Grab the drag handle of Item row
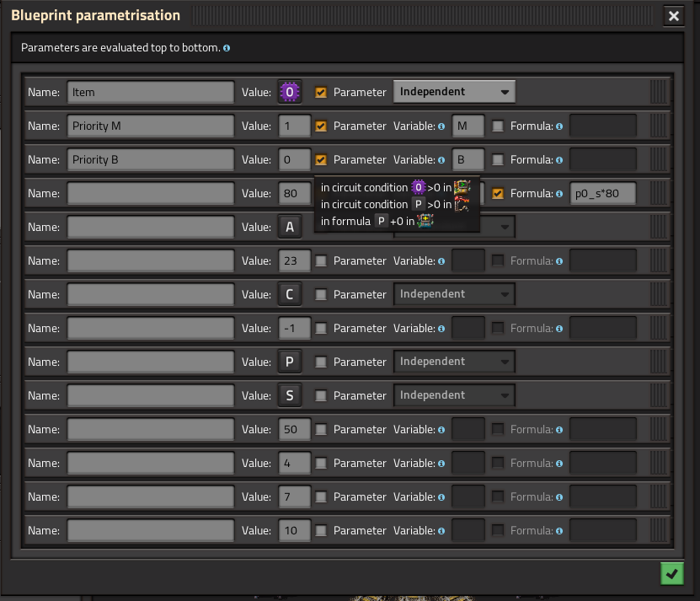 pos(658,92)
